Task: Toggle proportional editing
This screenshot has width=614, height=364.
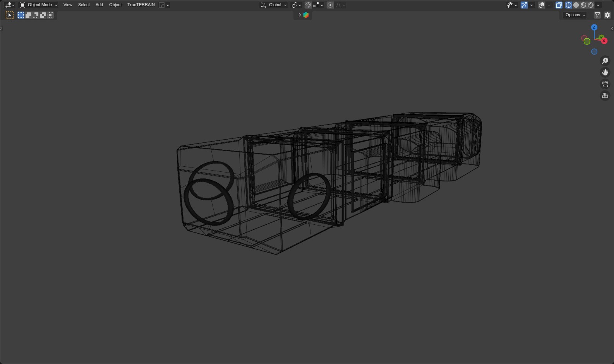Action: (x=330, y=5)
